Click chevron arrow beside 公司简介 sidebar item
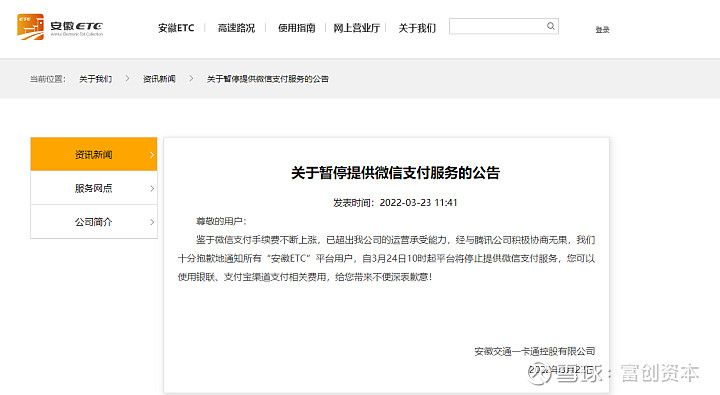The height and width of the screenshot is (395, 720). tap(152, 222)
